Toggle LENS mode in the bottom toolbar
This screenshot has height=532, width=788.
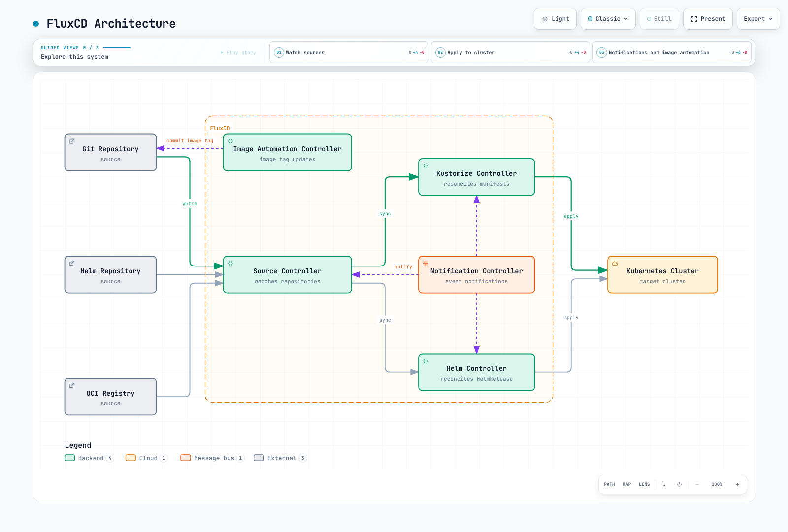(x=644, y=484)
